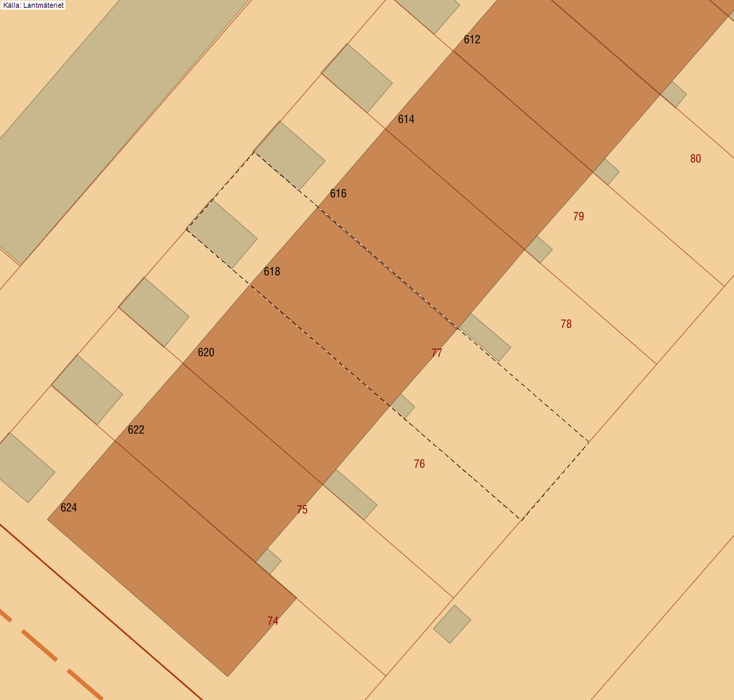Click the Källa: Lantmäteriet source label
This screenshot has width=734, height=700.
[x=33, y=5]
